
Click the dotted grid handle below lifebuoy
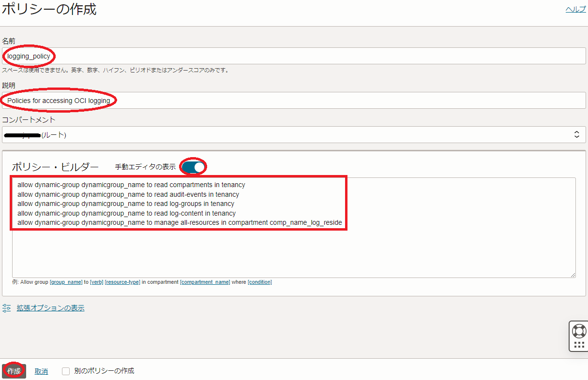click(x=579, y=345)
